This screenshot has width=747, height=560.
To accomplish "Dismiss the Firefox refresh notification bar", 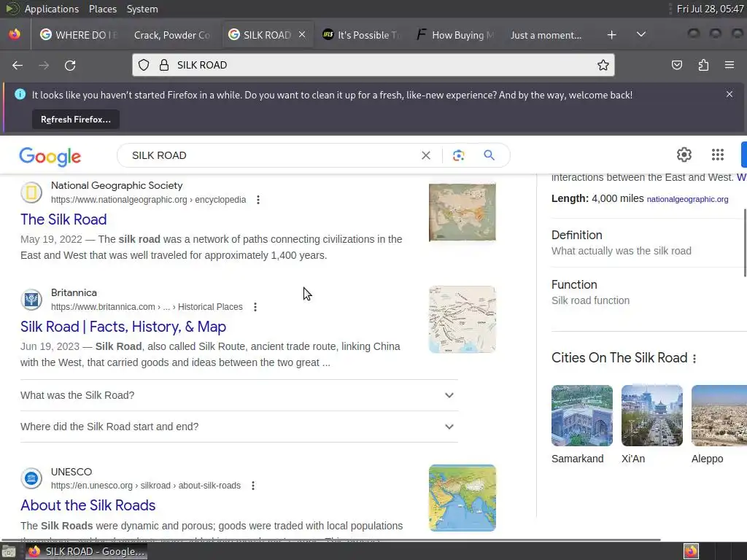I will click(729, 94).
